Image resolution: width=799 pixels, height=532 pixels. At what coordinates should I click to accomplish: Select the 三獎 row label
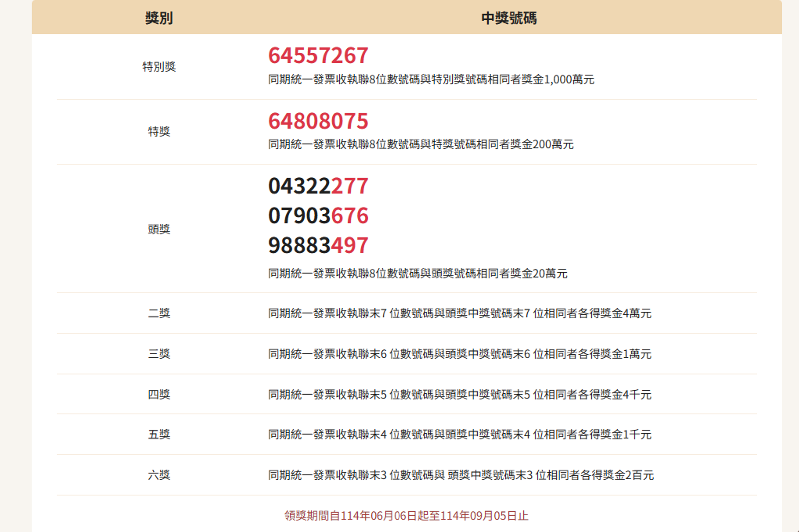pos(159,354)
